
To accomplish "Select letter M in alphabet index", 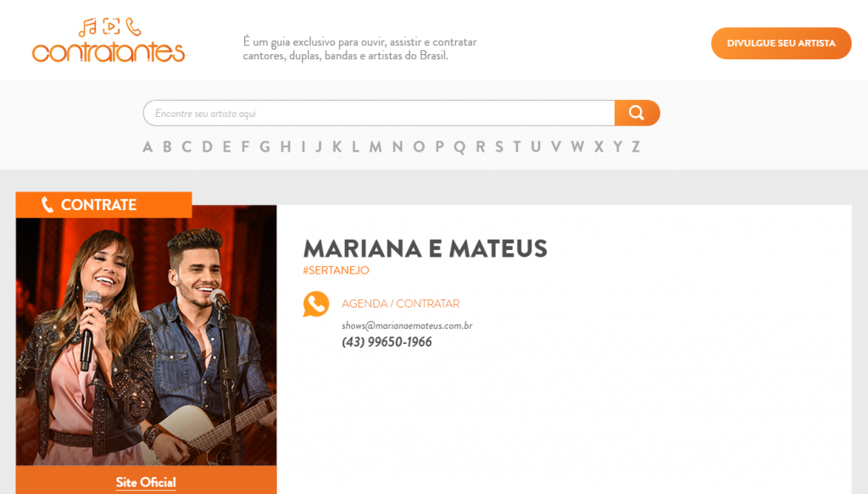I will click(x=376, y=147).
